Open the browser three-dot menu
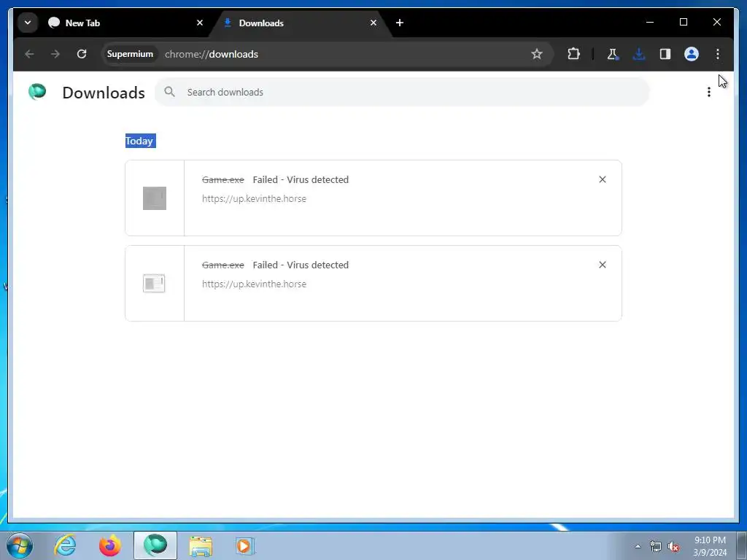Image resolution: width=747 pixels, height=560 pixels. point(718,54)
